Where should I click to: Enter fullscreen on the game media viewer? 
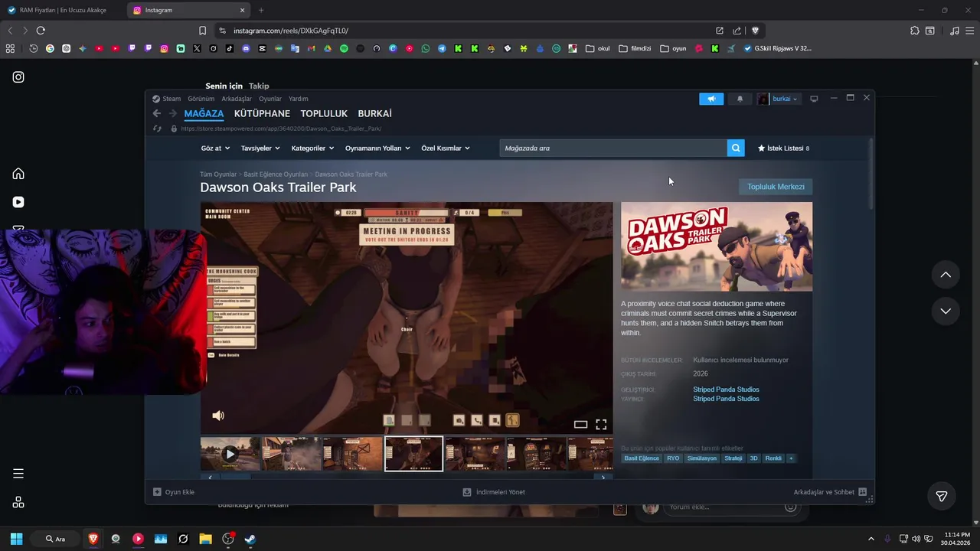[601, 424]
